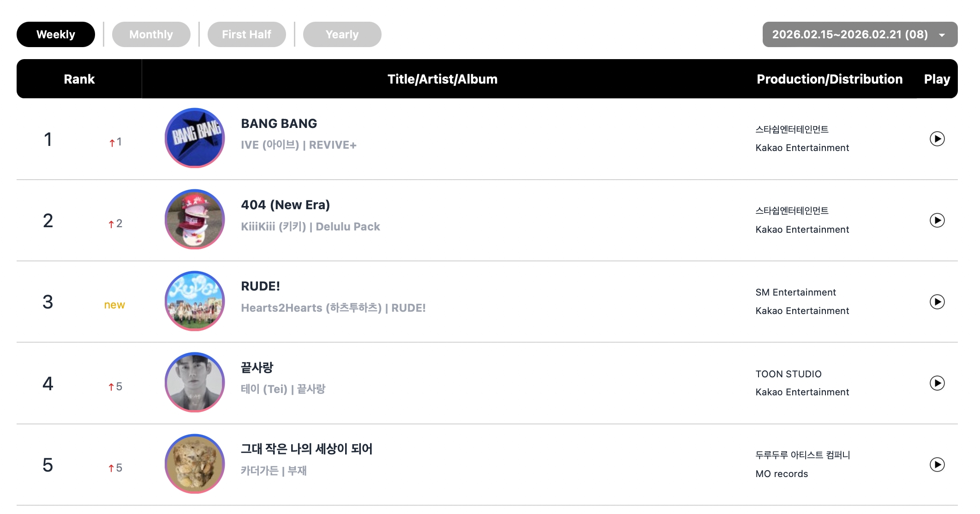Open the week date range dropdown
Image resolution: width=980 pixels, height=514 pixels.
tap(859, 35)
